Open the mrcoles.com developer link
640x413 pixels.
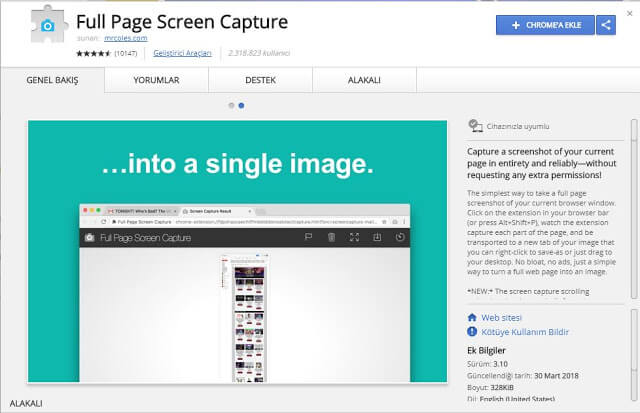[126, 38]
